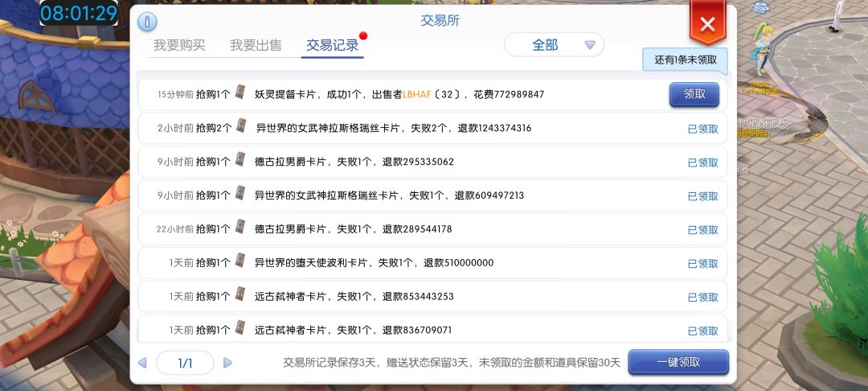This screenshot has height=391, width=868.
Task: Click 已领取 in 退款1243374316 row
Action: [x=703, y=129]
